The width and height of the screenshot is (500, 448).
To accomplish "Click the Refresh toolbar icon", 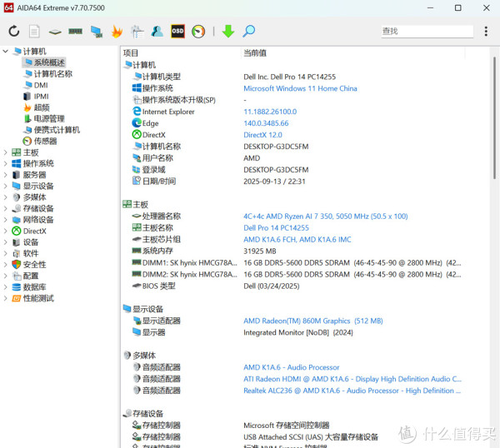I will tap(13, 32).
